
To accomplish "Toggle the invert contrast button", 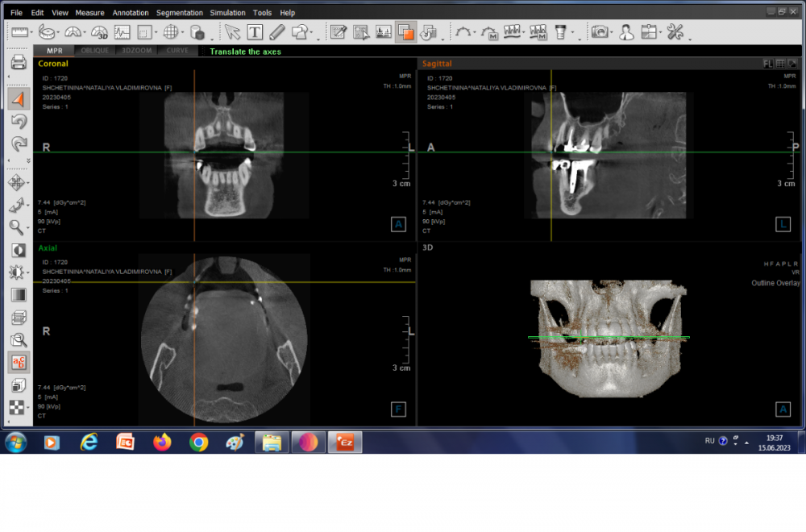I will pos(19,251).
